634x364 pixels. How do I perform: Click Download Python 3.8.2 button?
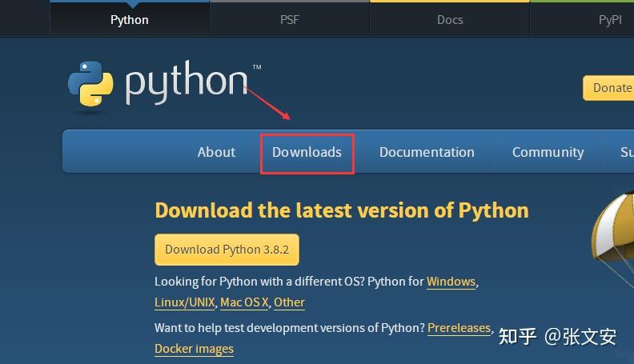(227, 250)
